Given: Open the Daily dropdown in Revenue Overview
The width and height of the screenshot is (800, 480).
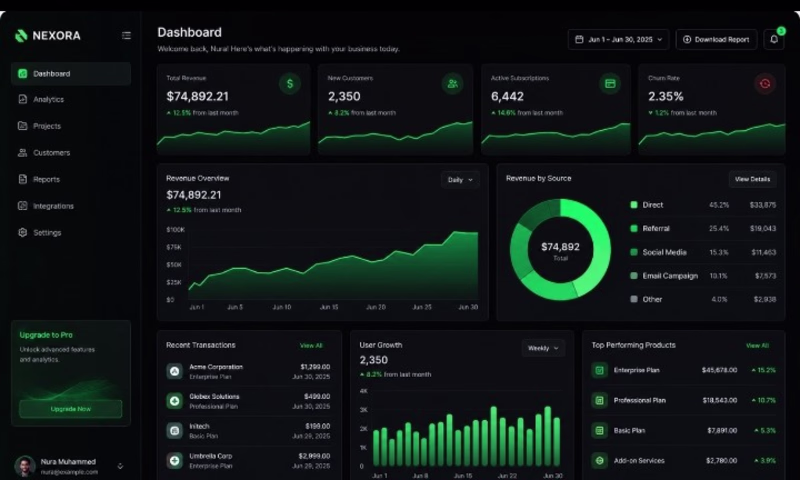Looking at the screenshot, I should 460,180.
